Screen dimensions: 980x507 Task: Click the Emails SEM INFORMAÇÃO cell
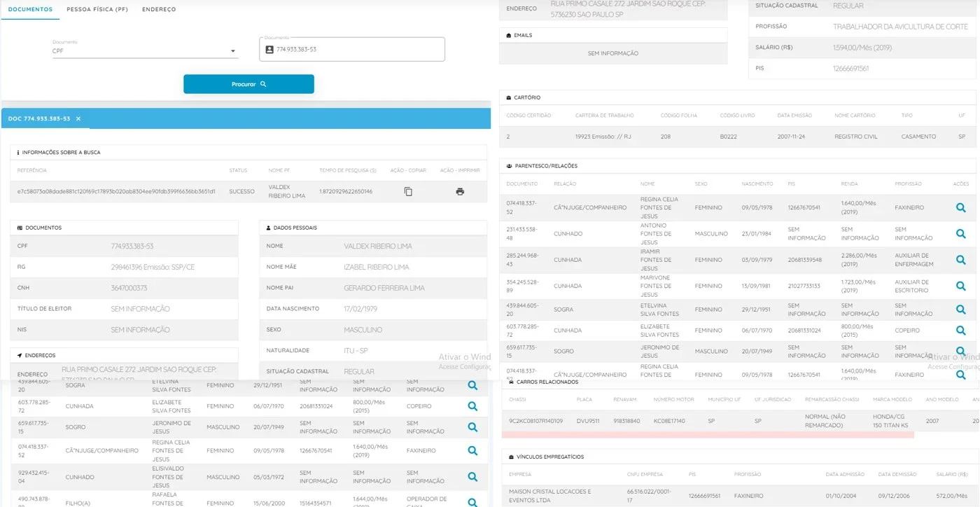[x=613, y=53]
